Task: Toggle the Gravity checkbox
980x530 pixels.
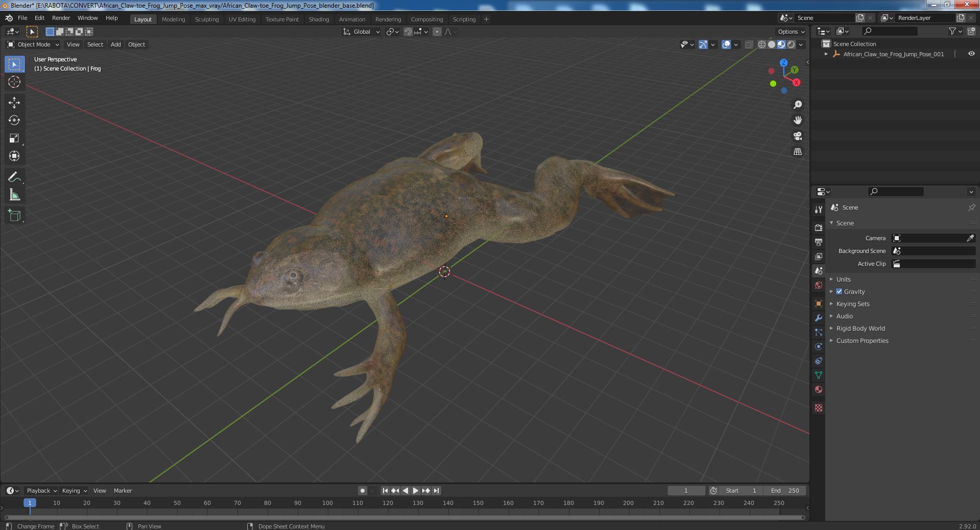Action: [839, 291]
